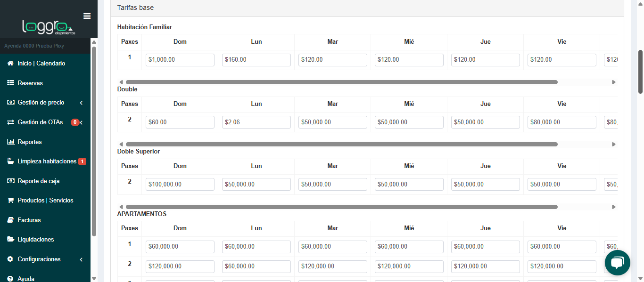
Task: Open Reporte de caja menu item
Action: coord(38,181)
